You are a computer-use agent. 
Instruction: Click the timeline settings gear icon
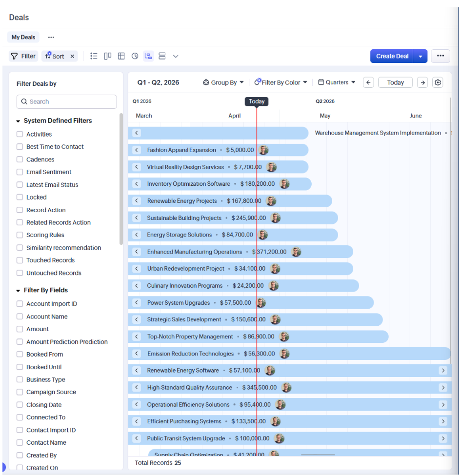(x=438, y=82)
